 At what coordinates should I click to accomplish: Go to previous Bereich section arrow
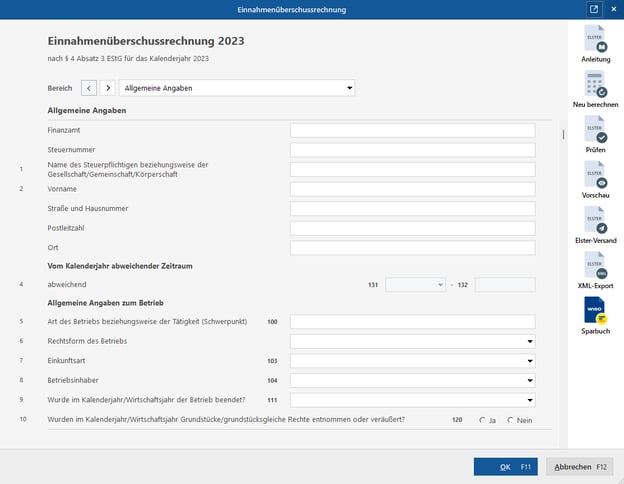tap(89, 88)
